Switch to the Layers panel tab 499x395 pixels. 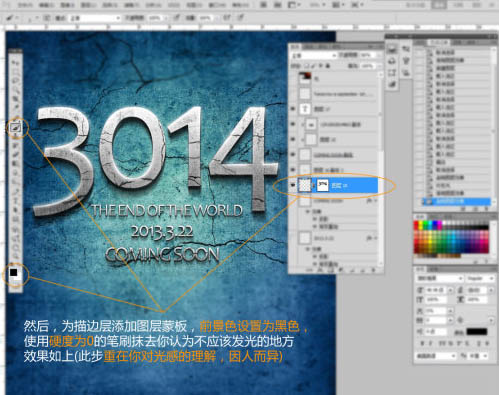(x=295, y=47)
